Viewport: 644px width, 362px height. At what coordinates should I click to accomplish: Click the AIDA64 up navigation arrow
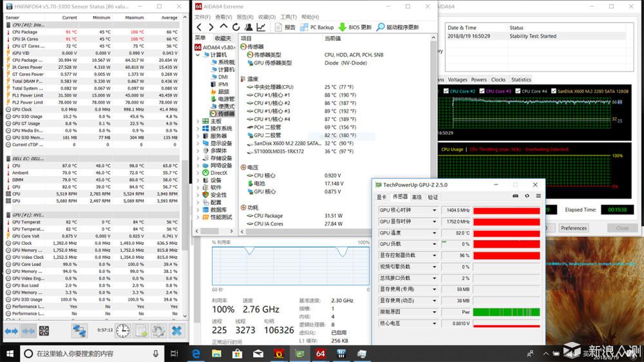point(223,26)
